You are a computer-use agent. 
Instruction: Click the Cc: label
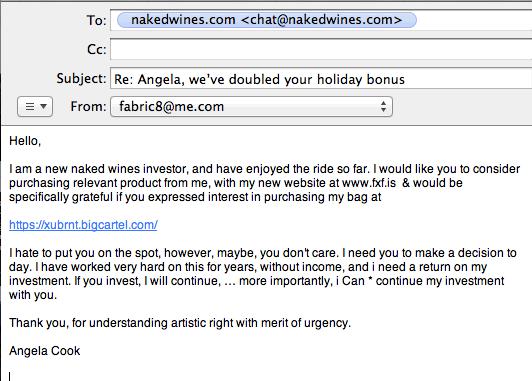point(97,50)
